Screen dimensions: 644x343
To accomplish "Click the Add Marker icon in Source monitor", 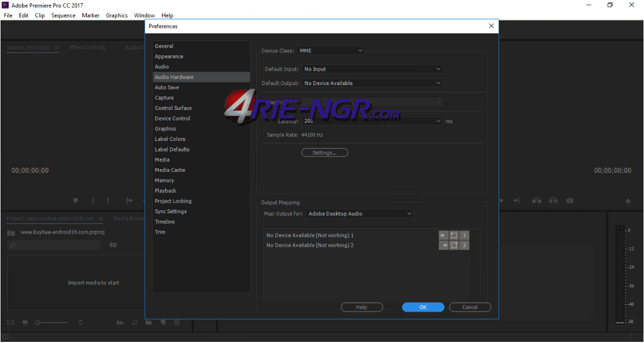I will coord(76,200).
